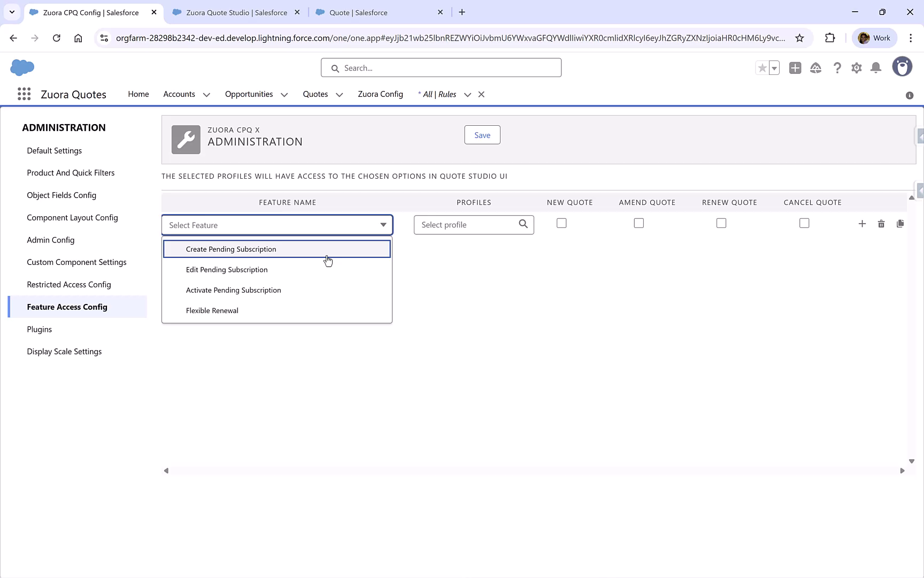Enable the Amend Quote checkbox
Screen dimensions: 924x578
coord(638,223)
